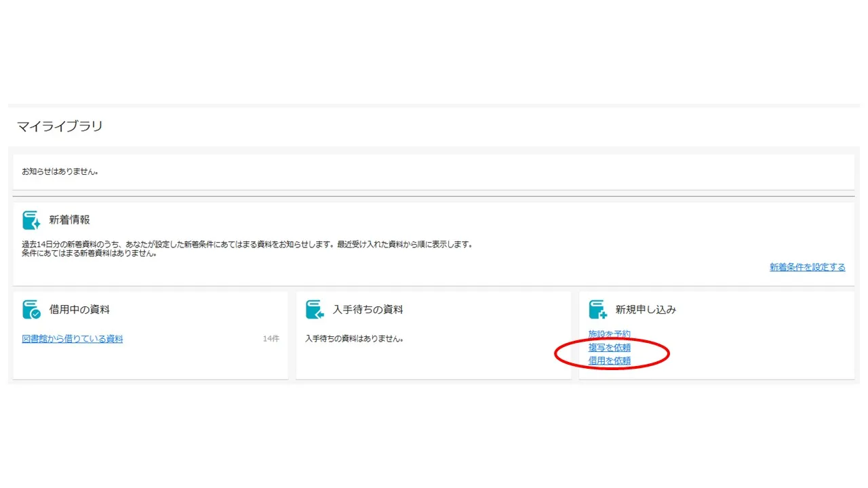Viewport: 868px width, 488px height.
Task: Click the 過去14日分の新着資料 description line
Action: coord(247,245)
